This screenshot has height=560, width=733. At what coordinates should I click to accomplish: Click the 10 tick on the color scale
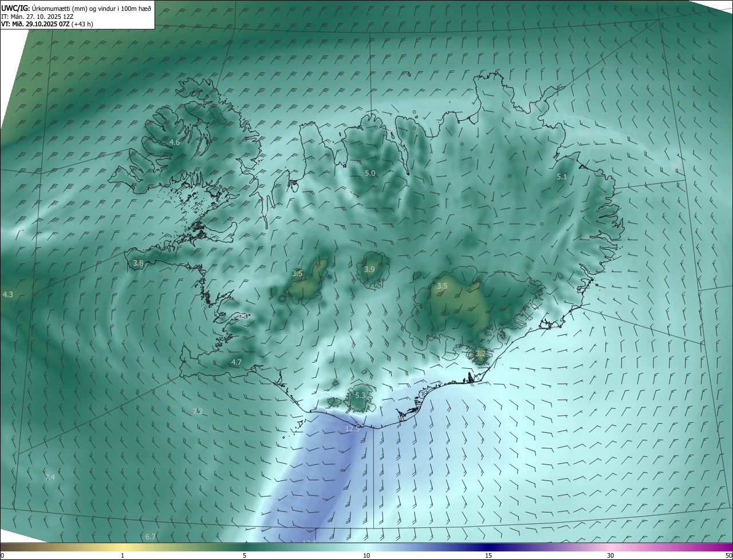[x=366, y=555]
